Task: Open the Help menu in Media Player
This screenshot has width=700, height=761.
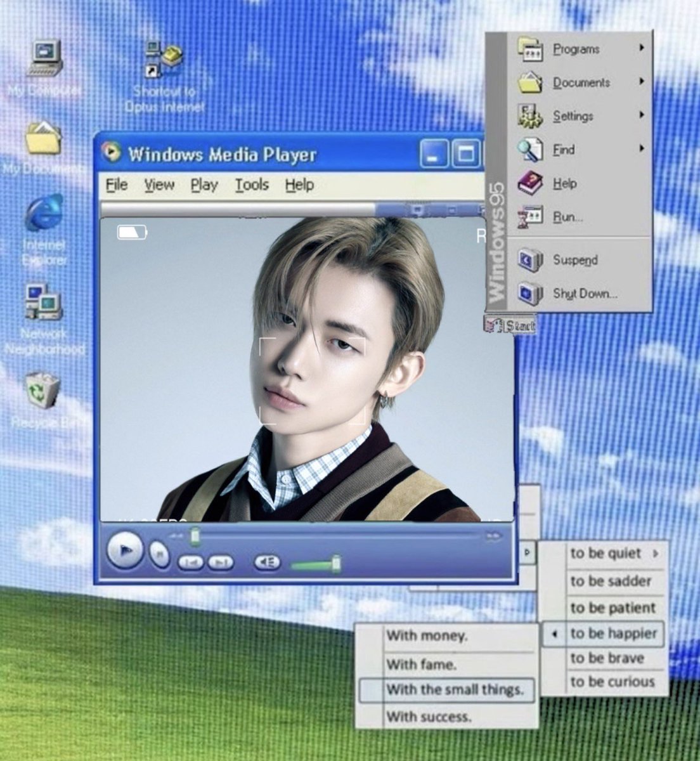Action: [x=299, y=185]
